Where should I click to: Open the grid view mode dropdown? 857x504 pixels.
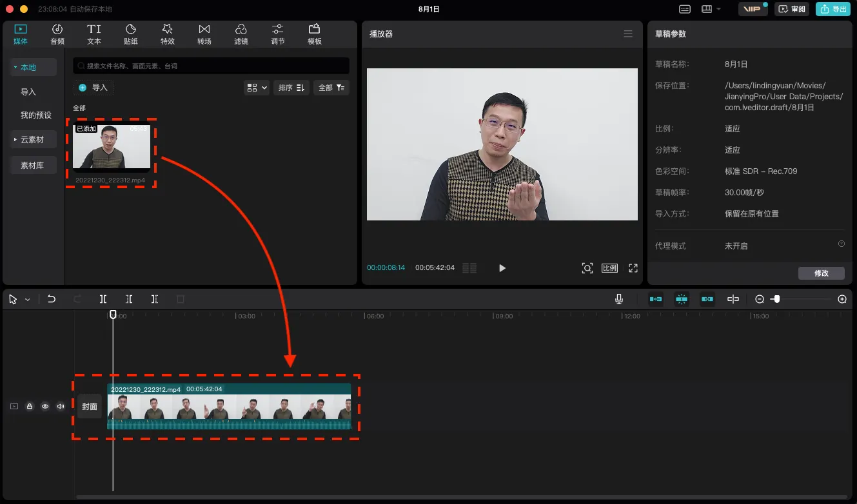[x=257, y=88]
